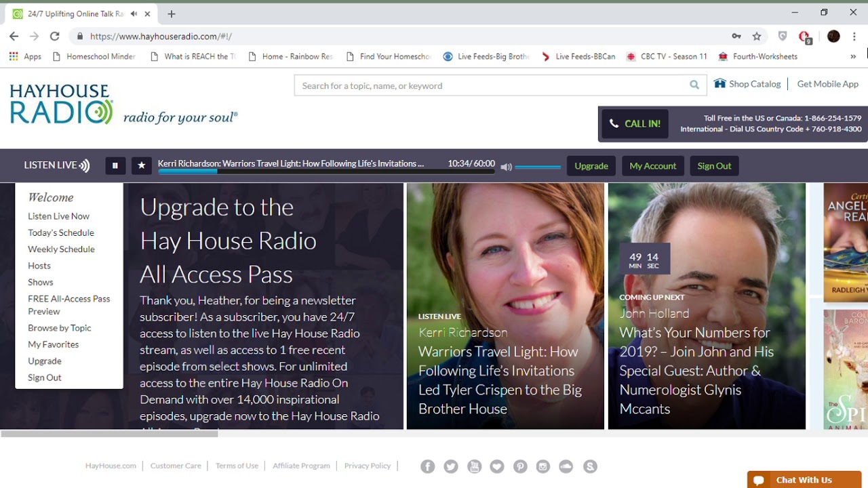Click the Sign Out button in player bar
Viewport: 868px width, 488px height.
(714, 166)
